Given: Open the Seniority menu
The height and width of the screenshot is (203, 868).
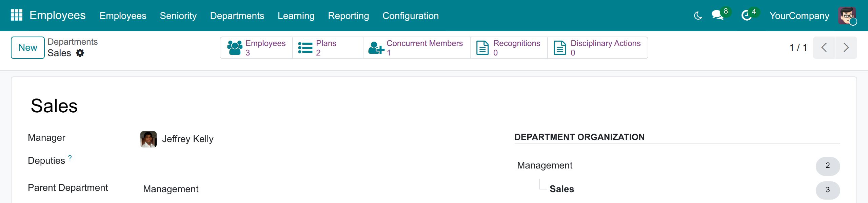Looking at the screenshot, I should [178, 16].
